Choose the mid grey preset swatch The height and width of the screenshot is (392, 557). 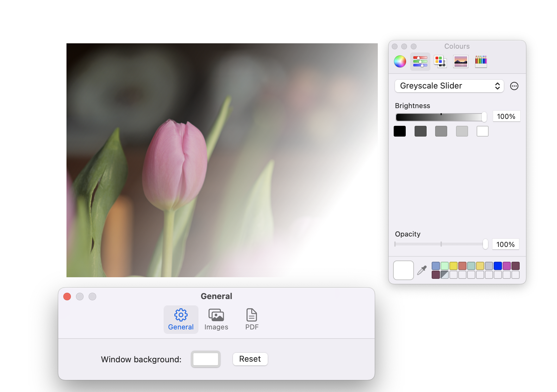click(x=441, y=131)
